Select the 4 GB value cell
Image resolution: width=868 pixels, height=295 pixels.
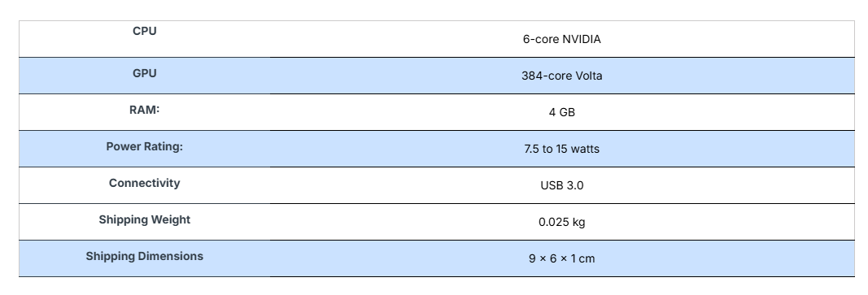(x=562, y=112)
